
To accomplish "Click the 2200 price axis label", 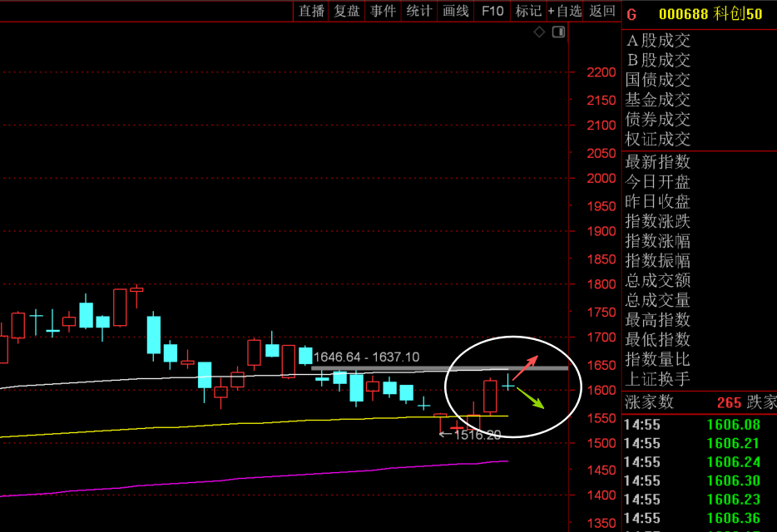I will pos(601,73).
